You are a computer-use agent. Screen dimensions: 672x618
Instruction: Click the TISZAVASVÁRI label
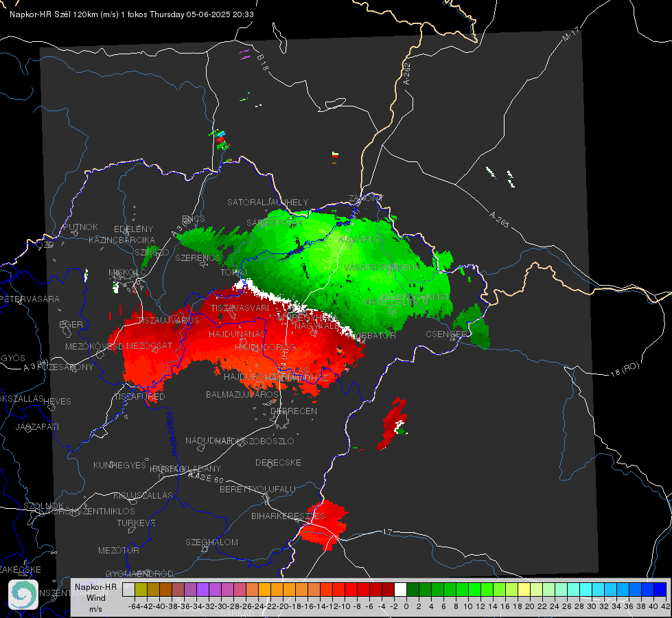tap(240, 308)
